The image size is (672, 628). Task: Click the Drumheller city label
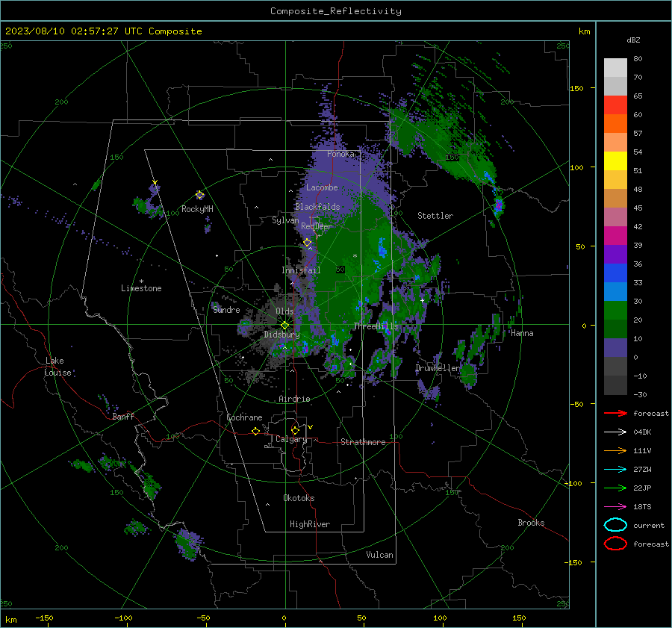click(438, 368)
